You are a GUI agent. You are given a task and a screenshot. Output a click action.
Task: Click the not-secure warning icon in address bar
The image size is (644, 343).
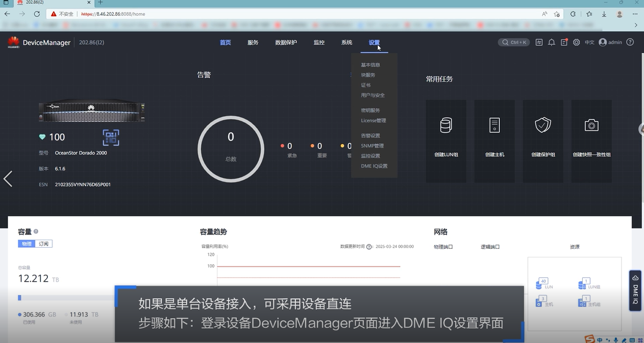pos(53,14)
